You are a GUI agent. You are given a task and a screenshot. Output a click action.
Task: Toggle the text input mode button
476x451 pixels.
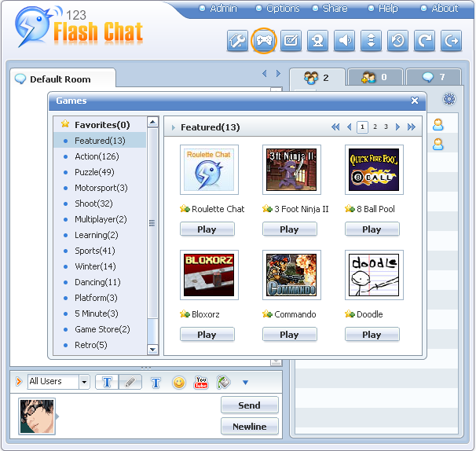[107, 382]
